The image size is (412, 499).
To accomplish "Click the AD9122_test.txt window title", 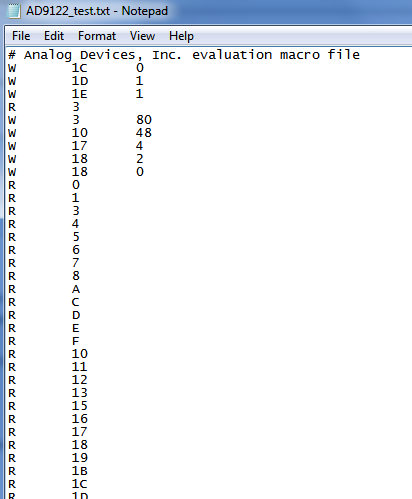I will point(97,11).
